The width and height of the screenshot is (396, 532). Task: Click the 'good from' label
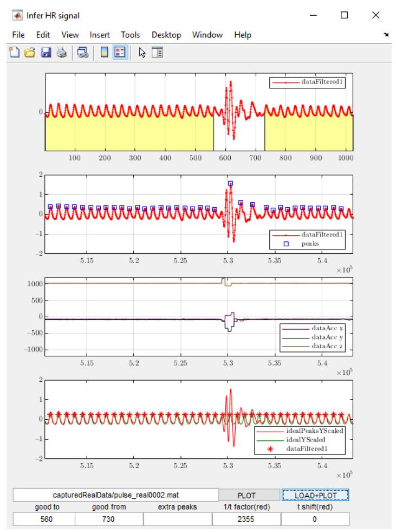click(109, 507)
